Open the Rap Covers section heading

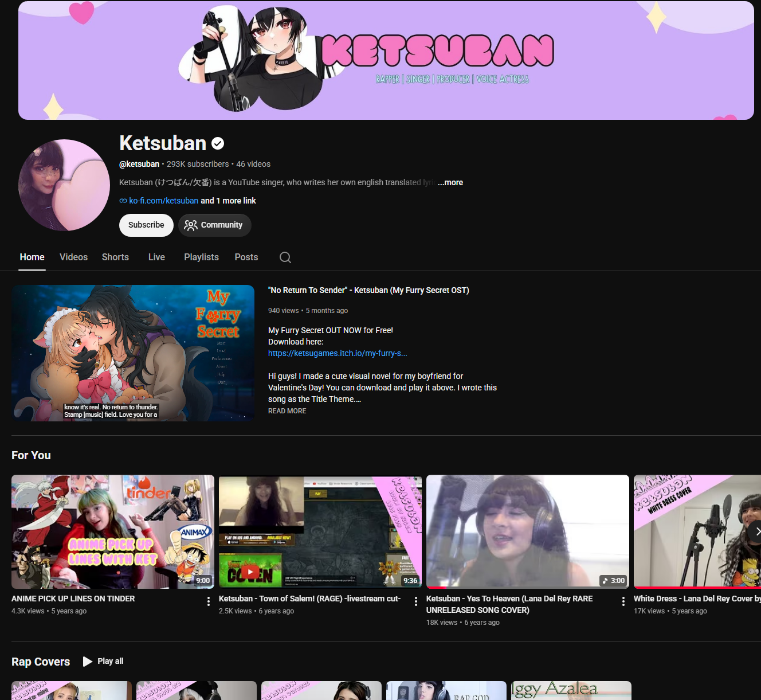point(41,662)
